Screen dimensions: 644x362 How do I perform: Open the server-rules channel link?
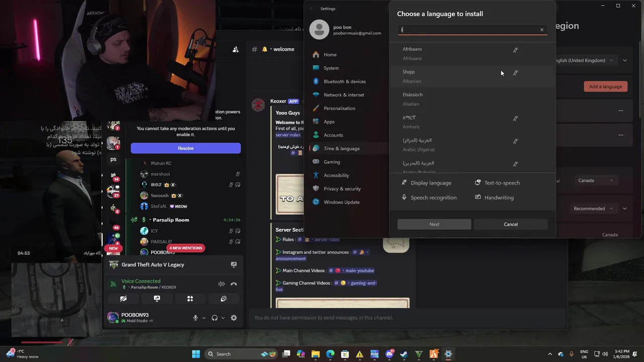[318, 240]
